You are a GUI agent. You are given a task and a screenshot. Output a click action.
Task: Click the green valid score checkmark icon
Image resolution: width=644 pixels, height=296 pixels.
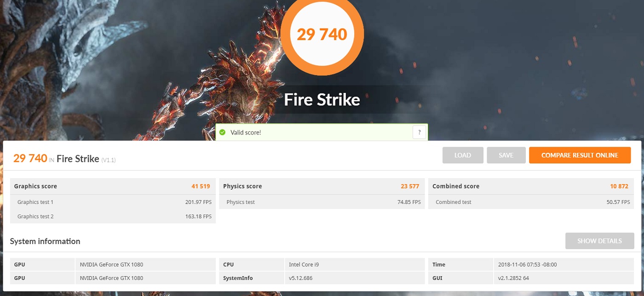(223, 133)
